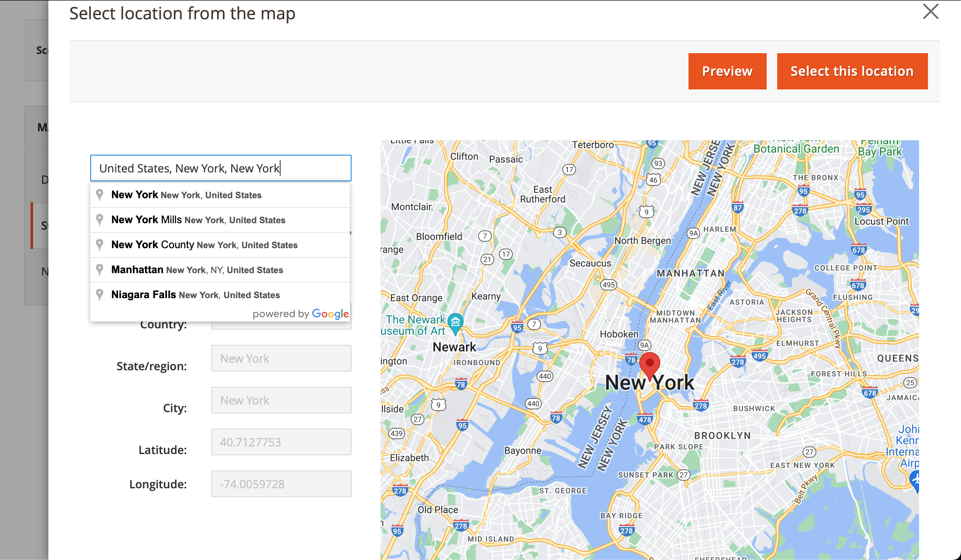Click the Route 495 shield near Secaucus
Image resolution: width=961 pixels, height=560 pixels.
[609, 285]
